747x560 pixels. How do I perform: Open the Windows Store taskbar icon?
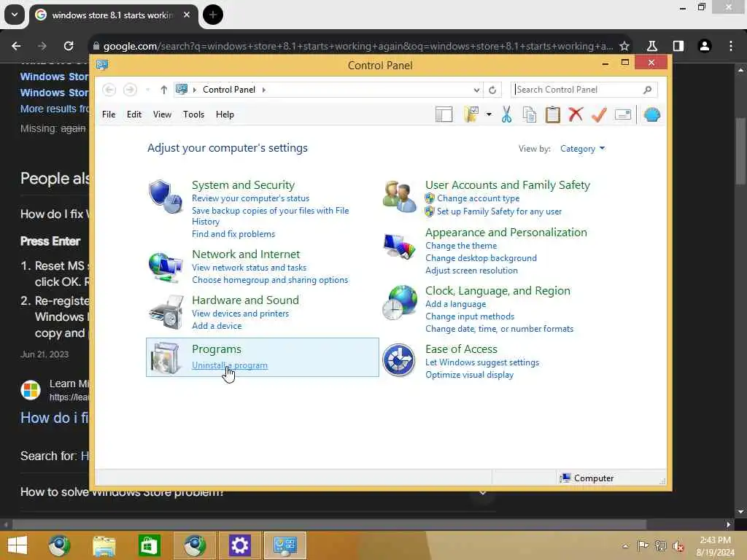click(149, 545)
